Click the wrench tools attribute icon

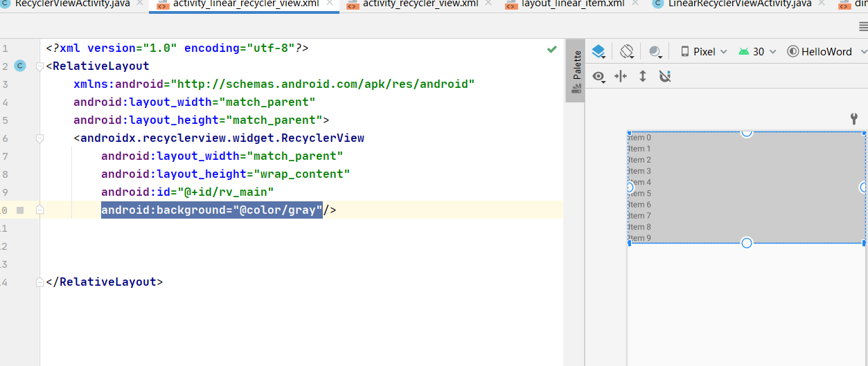854,119
